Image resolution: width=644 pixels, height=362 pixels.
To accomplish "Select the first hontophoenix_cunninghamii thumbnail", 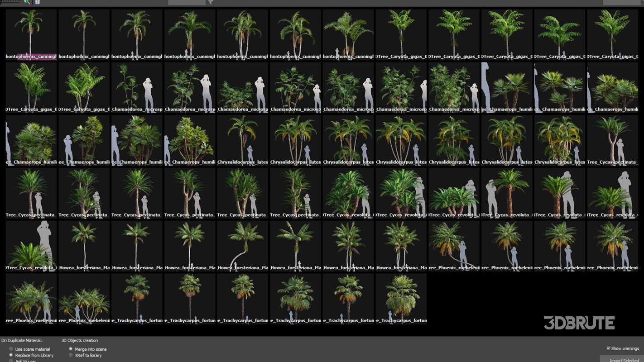I will [31, 32].
